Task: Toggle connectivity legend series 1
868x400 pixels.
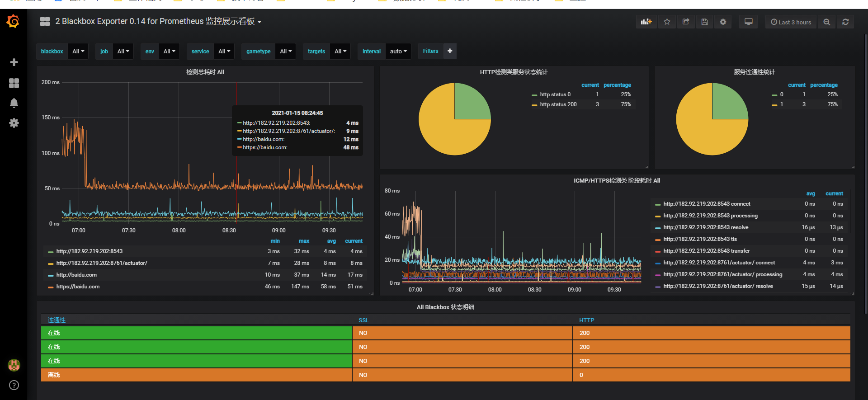Action: pyautogui.click(x=782, y=104)
